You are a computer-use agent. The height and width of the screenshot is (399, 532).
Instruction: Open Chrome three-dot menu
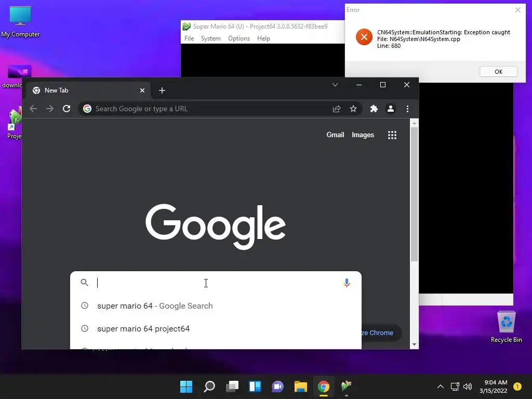407,109
